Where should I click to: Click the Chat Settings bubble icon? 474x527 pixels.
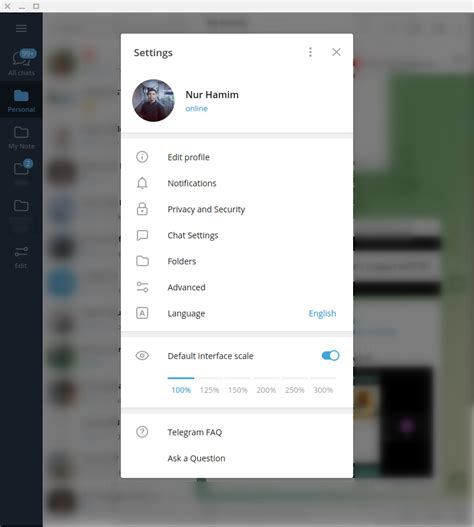(142, 235)
